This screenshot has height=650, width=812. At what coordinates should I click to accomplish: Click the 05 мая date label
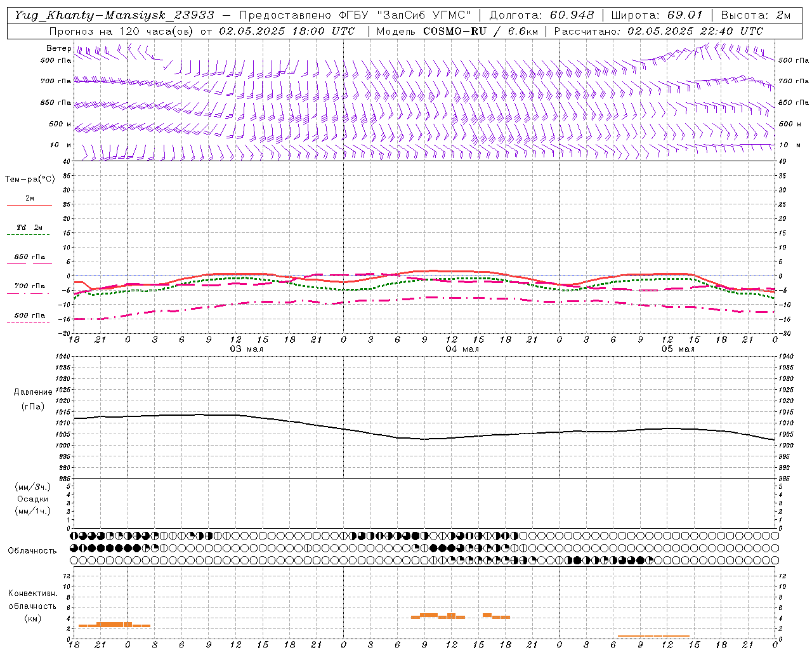[x=678, y=349]
